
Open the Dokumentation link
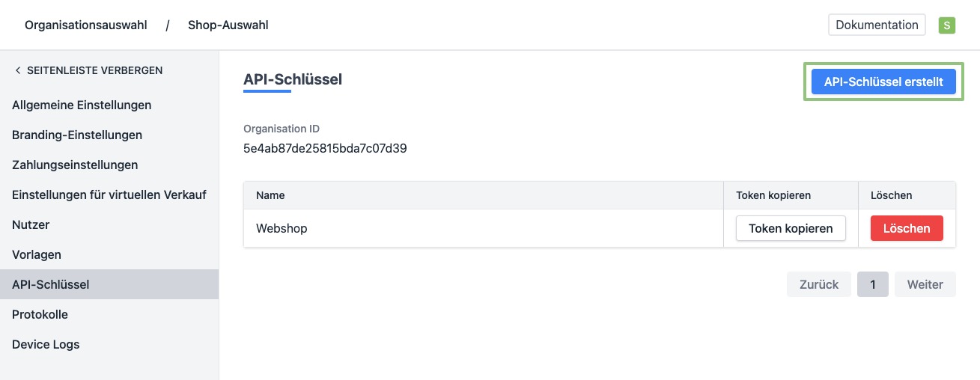877,25
